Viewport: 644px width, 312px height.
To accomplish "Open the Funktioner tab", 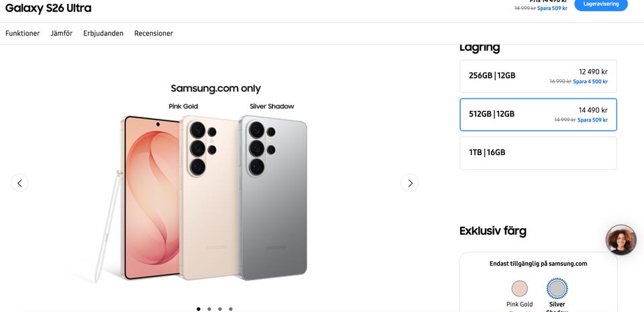I will [23, 34].
